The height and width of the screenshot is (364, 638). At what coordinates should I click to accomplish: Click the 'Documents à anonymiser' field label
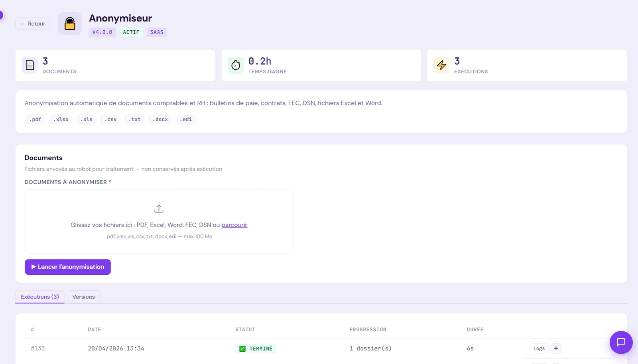pyautogui.click(x=66, y=182)
